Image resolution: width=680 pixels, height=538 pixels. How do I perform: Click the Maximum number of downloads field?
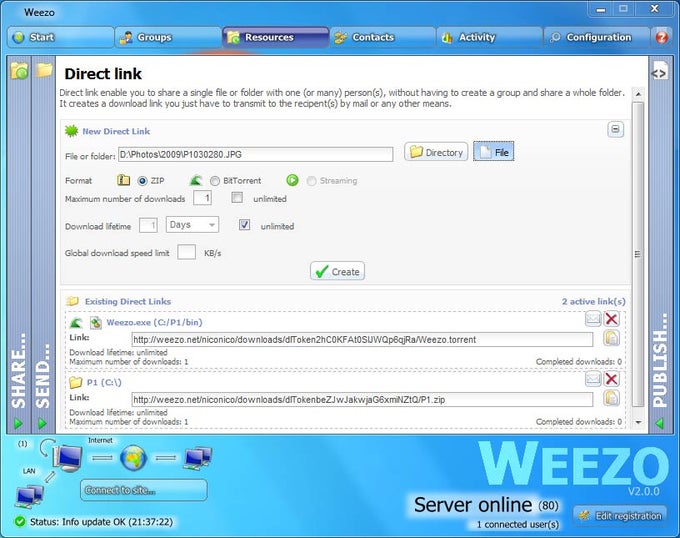point(203,198)
